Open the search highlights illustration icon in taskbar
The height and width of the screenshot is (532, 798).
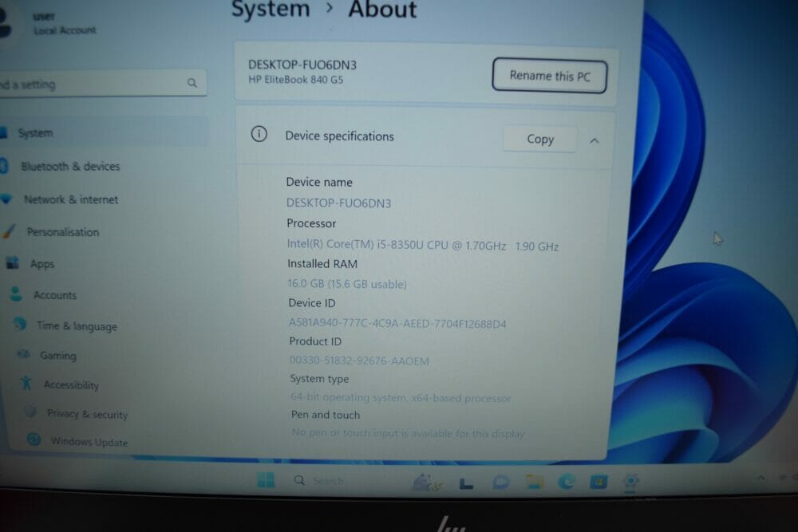click(425, 483)
